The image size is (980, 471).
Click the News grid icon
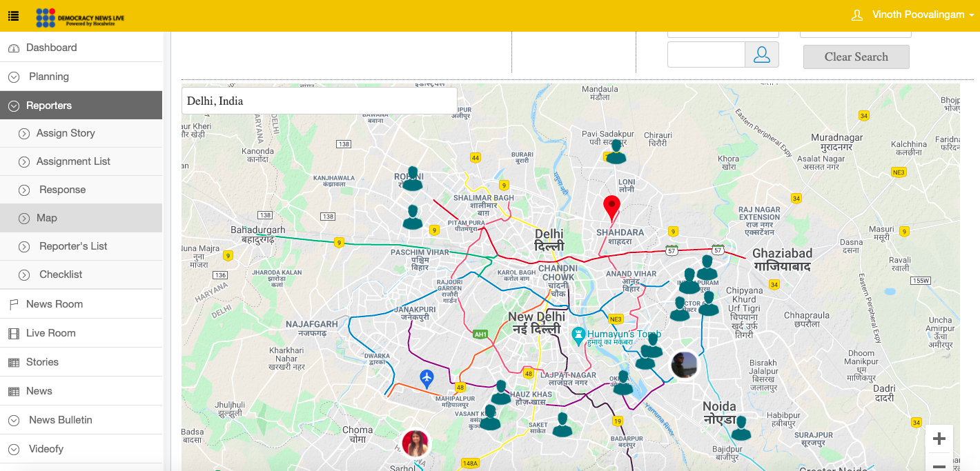(14, 392)
